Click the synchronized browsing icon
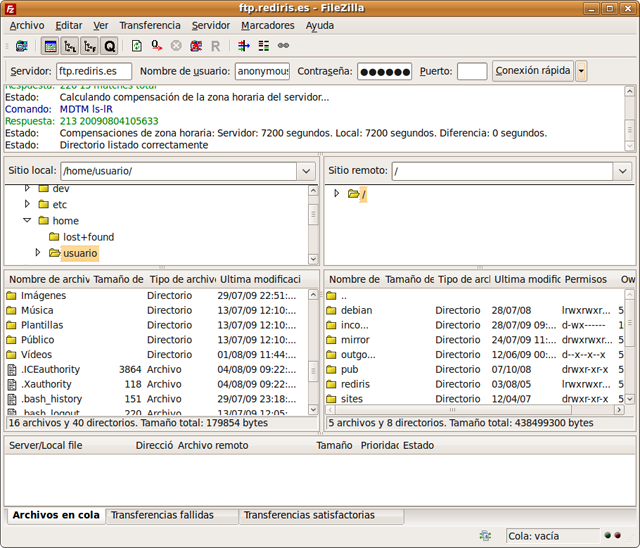The height and width of the screenshot is (548, 640). tap(283, 46)
